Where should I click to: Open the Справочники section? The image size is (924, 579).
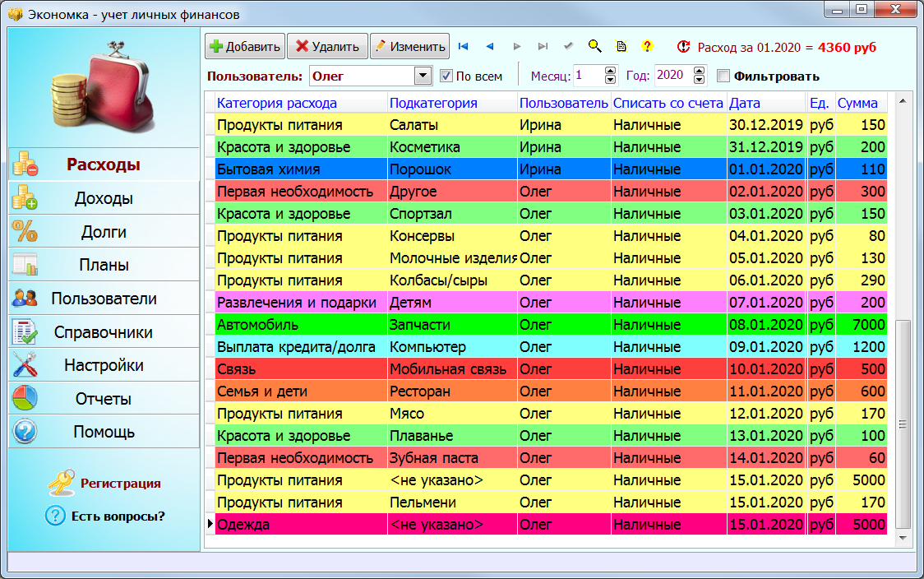(104, 332)
